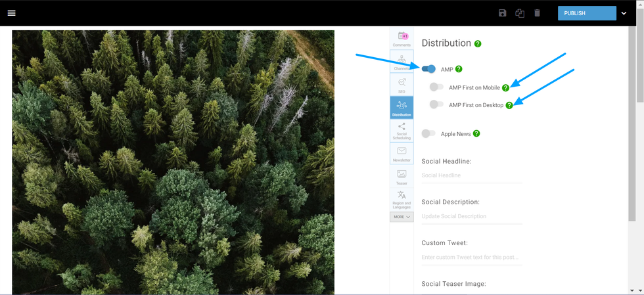Open help icon beside Apple News
Screen dimensions: 644x295
476,134
